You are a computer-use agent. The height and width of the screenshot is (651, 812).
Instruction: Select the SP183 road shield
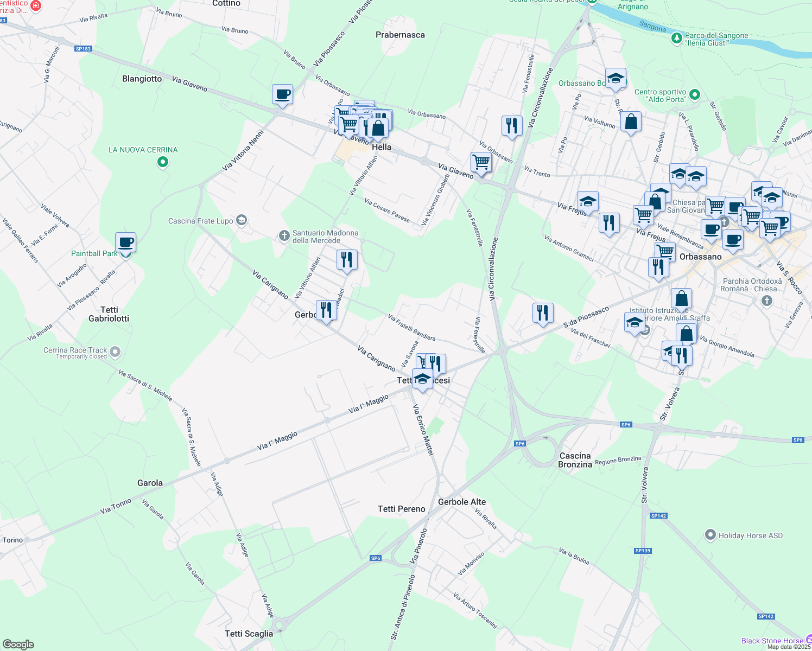pyautogui.click(x=83, y=49)
